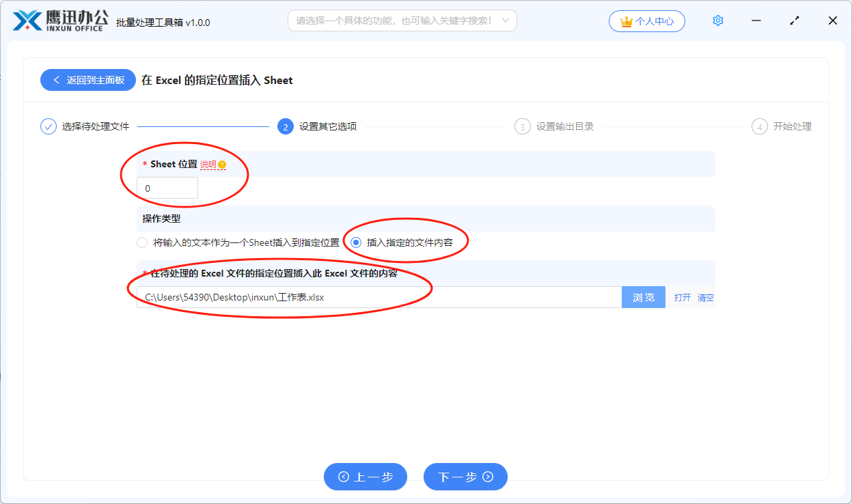The width and height of the screenshot is (852, 504).
Task: Click the back arrow in 返回到主面板
Action: (x=57, y=80)
